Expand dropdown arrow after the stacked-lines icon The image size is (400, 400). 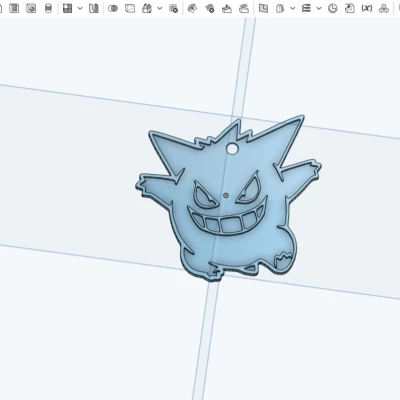click(319, 8)
